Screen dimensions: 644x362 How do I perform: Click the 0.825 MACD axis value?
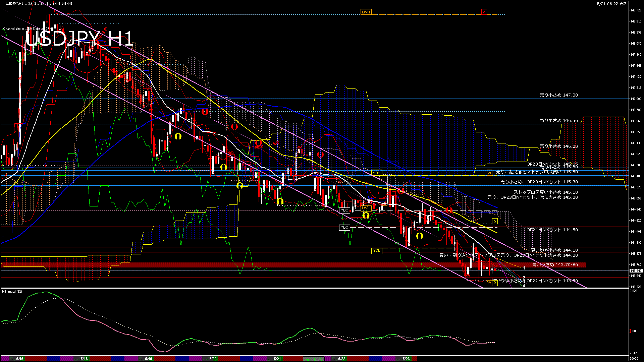pyautogui.click(x=633, y=291)
